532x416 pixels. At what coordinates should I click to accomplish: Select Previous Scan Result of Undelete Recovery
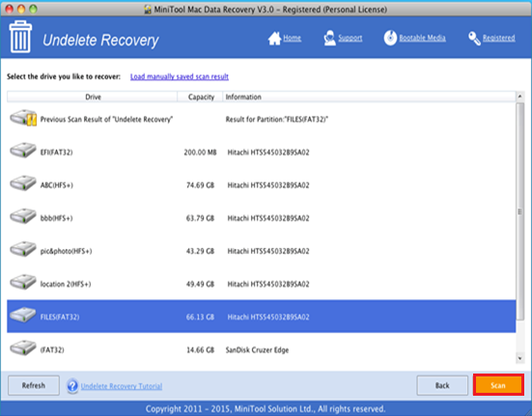(x=106, y=120)
